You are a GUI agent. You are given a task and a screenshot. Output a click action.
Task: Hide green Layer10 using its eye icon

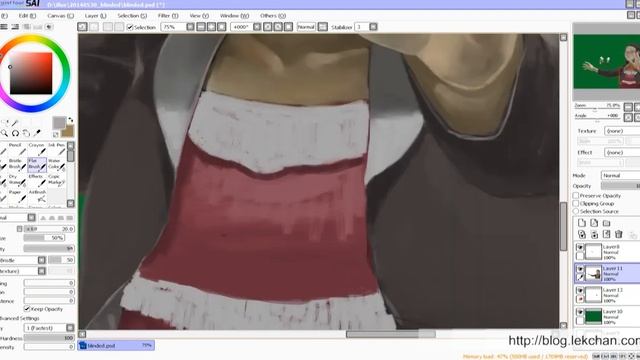click(580, 312)
